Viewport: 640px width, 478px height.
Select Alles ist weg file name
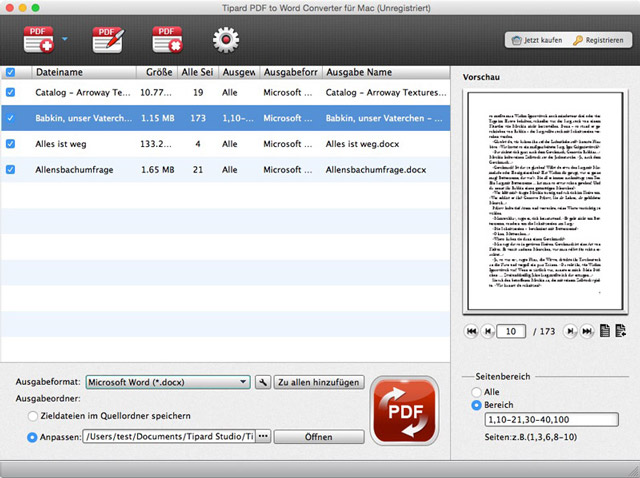coord(61,144)
